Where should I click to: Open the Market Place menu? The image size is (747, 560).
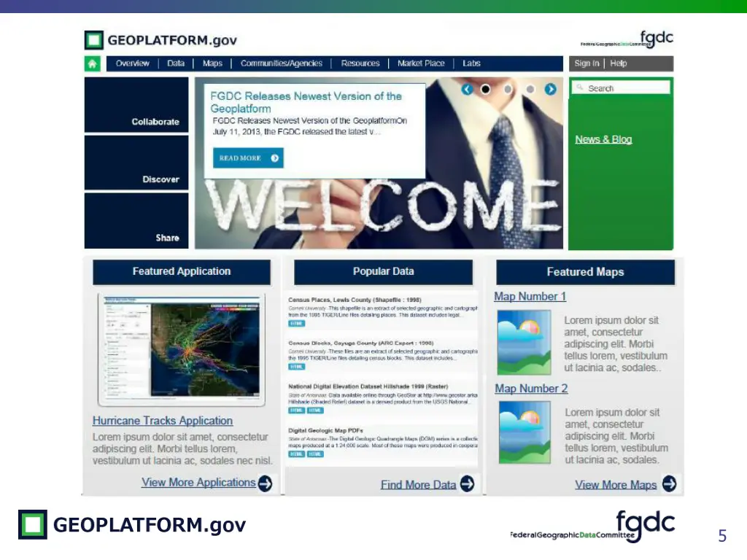[x=421, y=63]
